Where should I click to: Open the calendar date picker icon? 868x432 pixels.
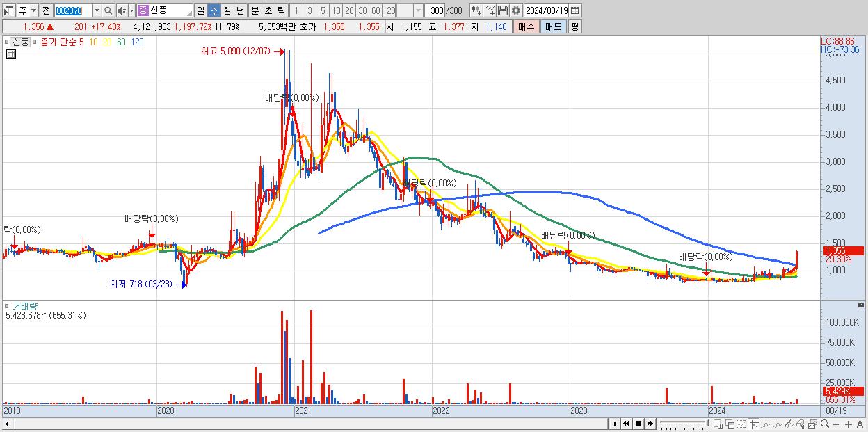pyautogui.click(x=574, y=10)
